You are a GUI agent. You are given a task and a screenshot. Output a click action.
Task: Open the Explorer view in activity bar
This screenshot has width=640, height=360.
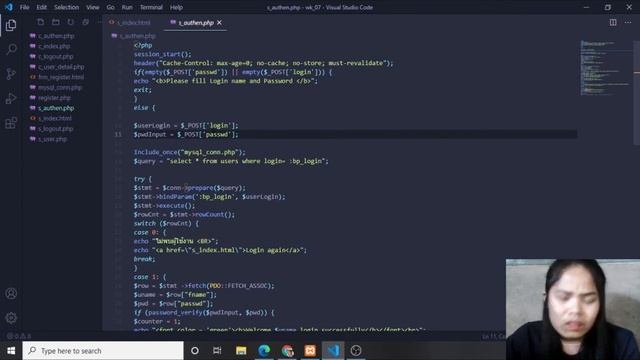pyautogui.click(x=11, y=25)
